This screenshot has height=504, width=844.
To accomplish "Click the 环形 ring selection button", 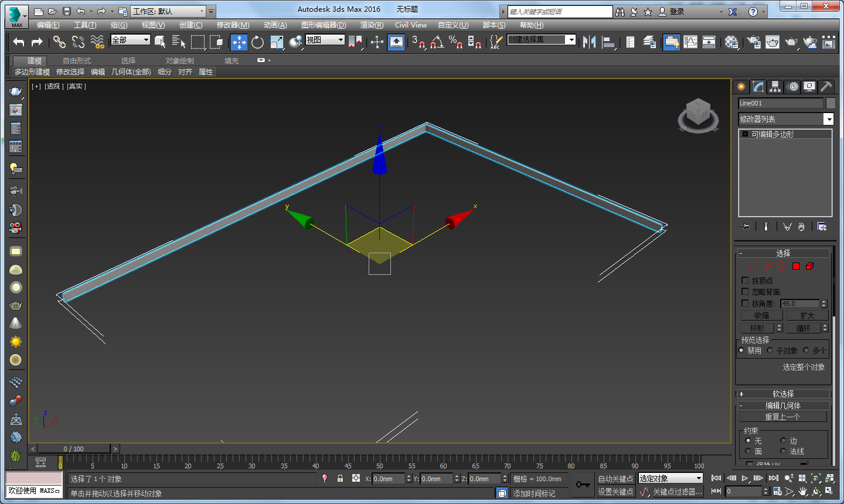I will tap(757, 328).
